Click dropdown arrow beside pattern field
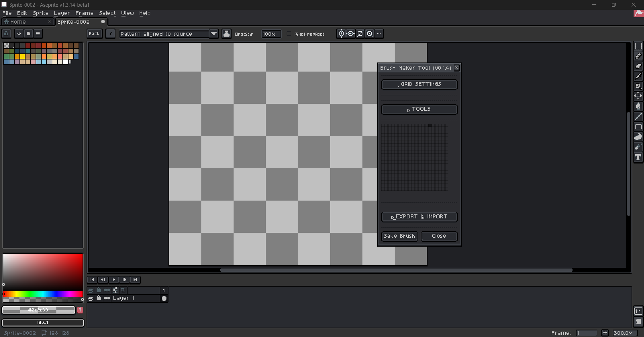The height and width of the screenshot is (337, 644). [214, 34]
